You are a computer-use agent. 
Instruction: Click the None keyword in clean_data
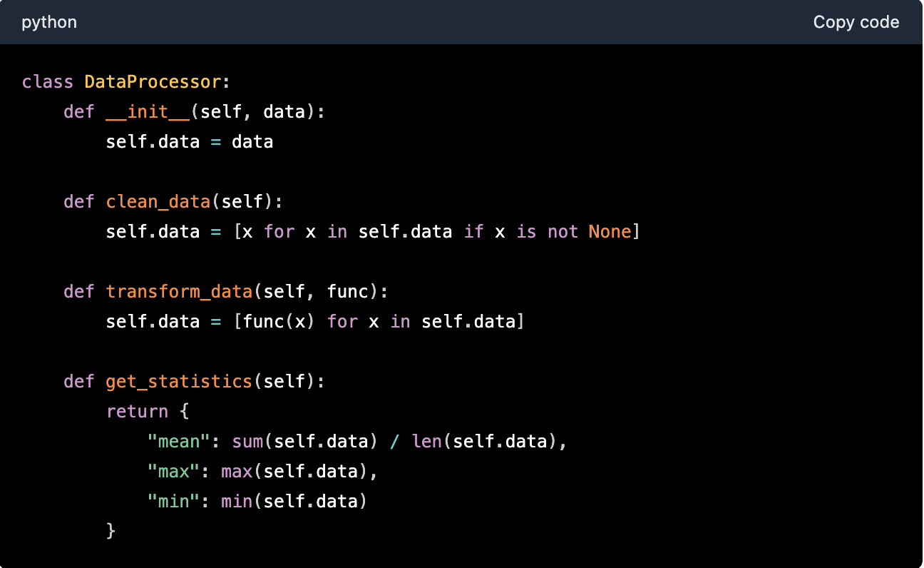point(610,232)
